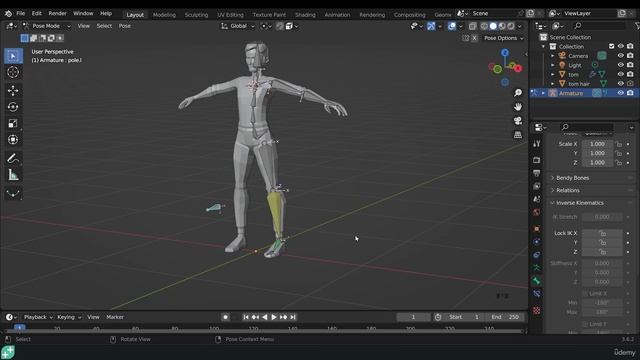Open the Bone properties tab
Viewport: 640px width, 360px height.
pyautogui.click(x=537, y=281)
